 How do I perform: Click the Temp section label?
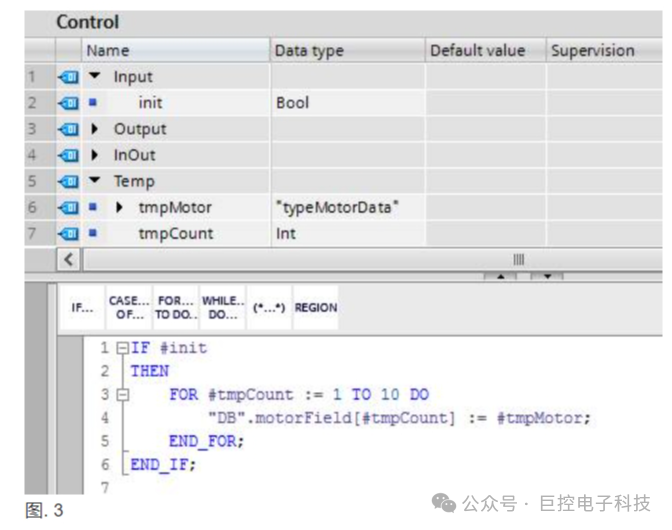[134, 182]
